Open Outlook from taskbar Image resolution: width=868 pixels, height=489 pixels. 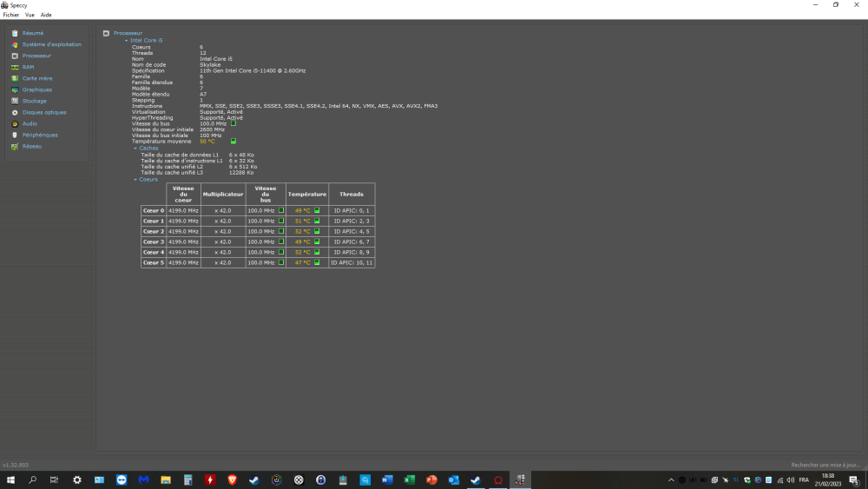(x=453, y=480)
